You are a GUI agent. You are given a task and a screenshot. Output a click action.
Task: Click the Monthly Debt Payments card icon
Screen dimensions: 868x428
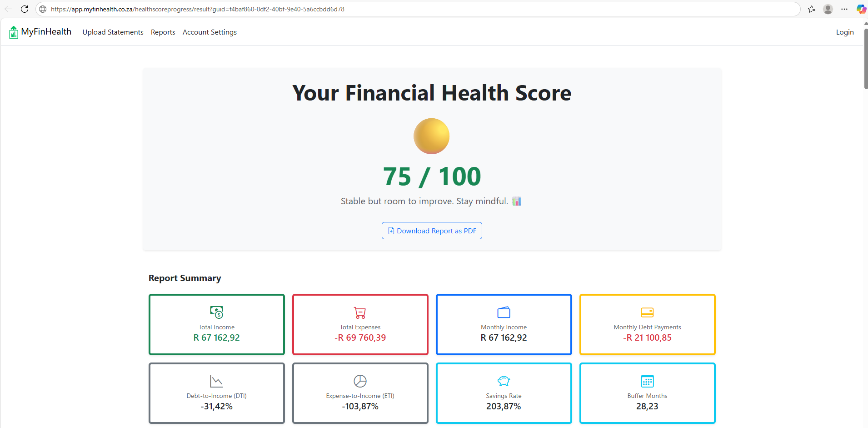(x=647, y=312)
